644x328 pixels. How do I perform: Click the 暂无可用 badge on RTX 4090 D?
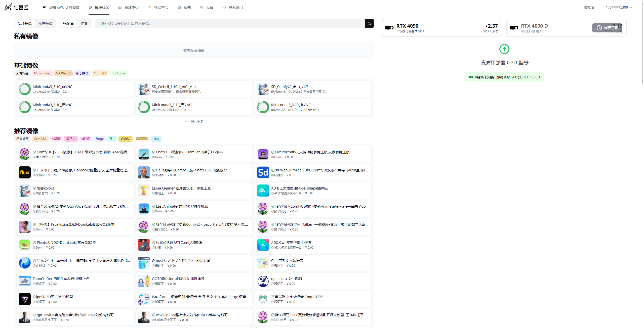pos(607,28)
